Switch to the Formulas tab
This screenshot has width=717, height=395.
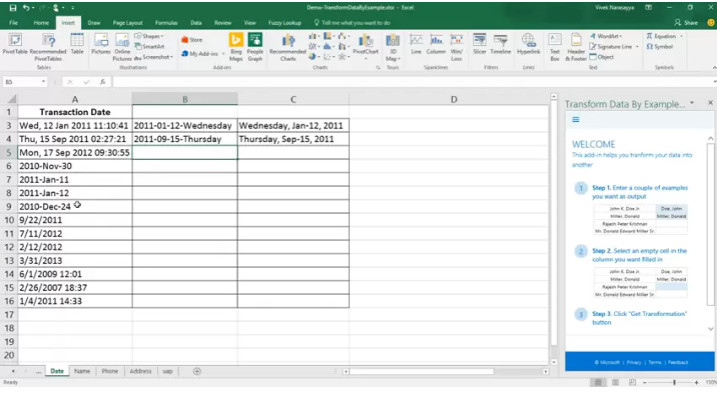[166, 23]
